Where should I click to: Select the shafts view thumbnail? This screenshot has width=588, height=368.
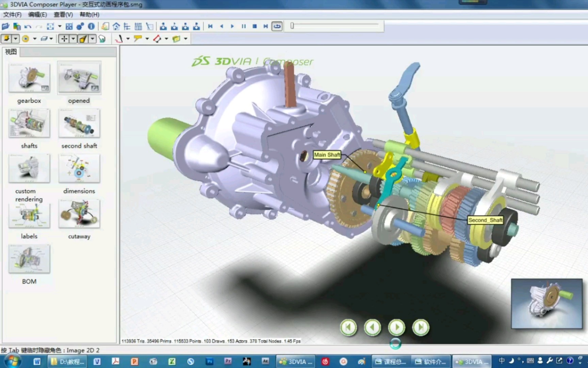(29, 123)
